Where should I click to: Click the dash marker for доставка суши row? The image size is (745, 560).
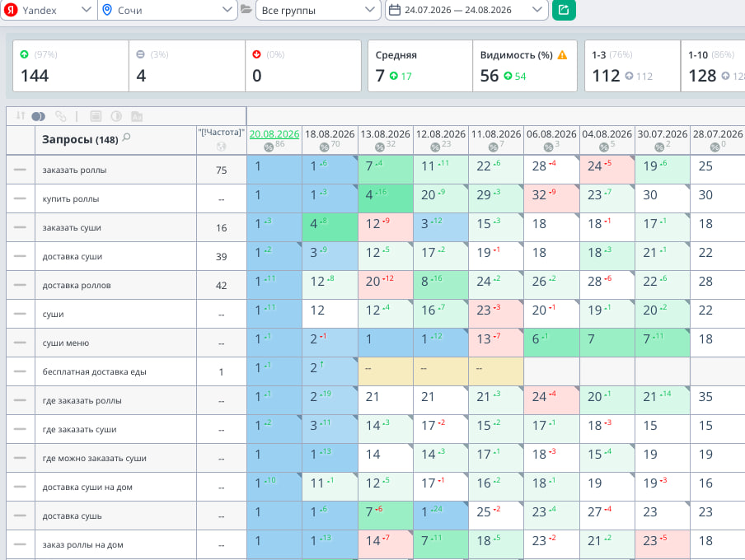(x=20, y=256)
